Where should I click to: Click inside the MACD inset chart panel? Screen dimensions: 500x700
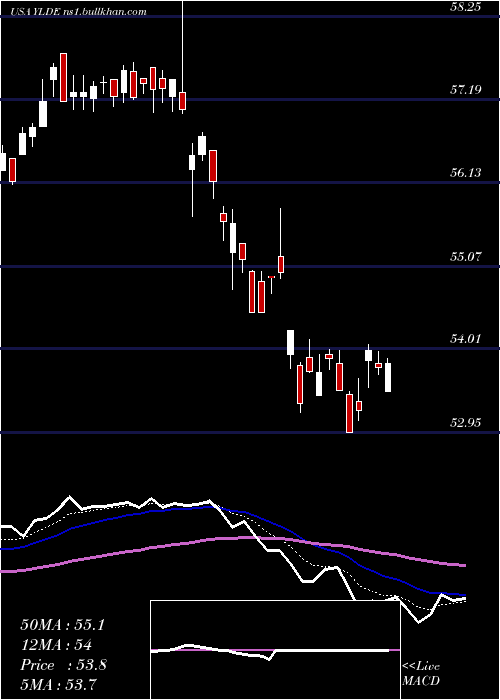tap(275, 650)
